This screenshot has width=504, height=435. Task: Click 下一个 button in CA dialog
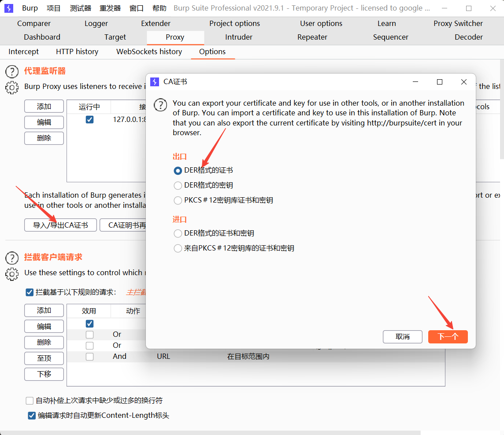pyautogui.click(x=448, y=337)
